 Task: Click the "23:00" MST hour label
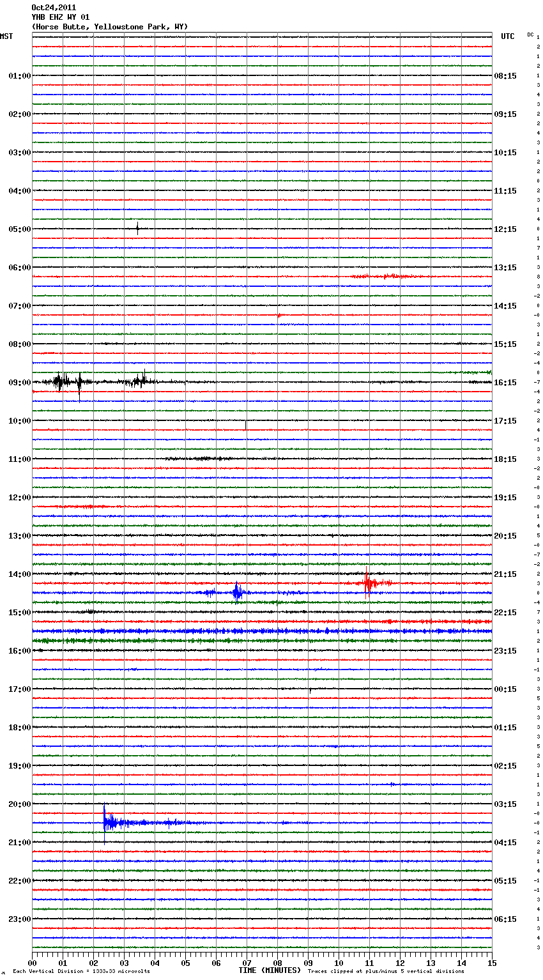click(x=20, y=919)
